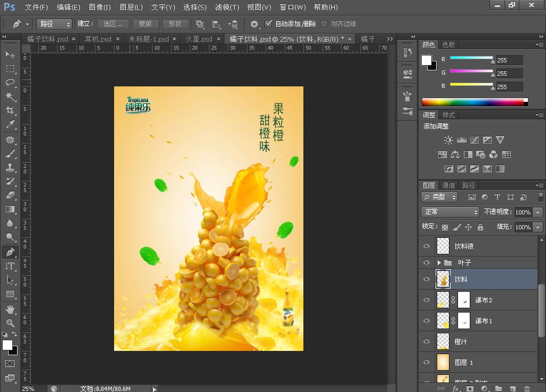Select the Crop tool
The height and width of the screenshot is (392, 546).
pyautogui.click(x=10, y=110)
